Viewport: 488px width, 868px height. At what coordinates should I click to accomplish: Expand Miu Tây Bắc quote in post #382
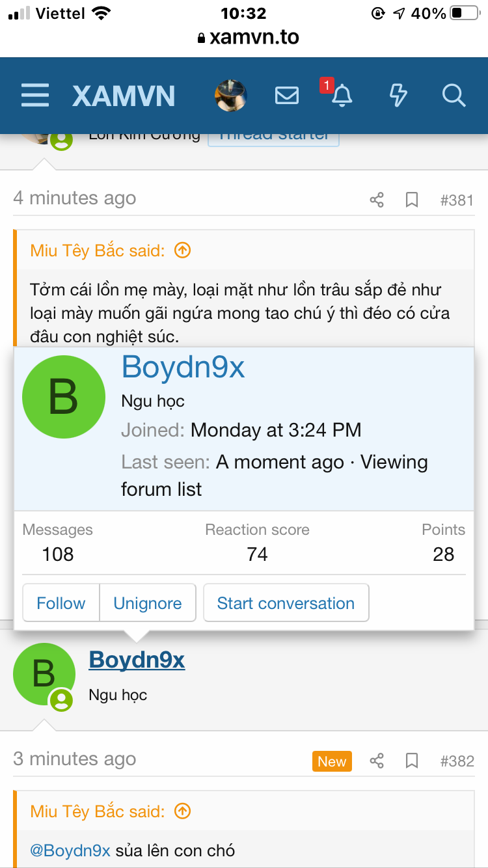click(183, 811)
